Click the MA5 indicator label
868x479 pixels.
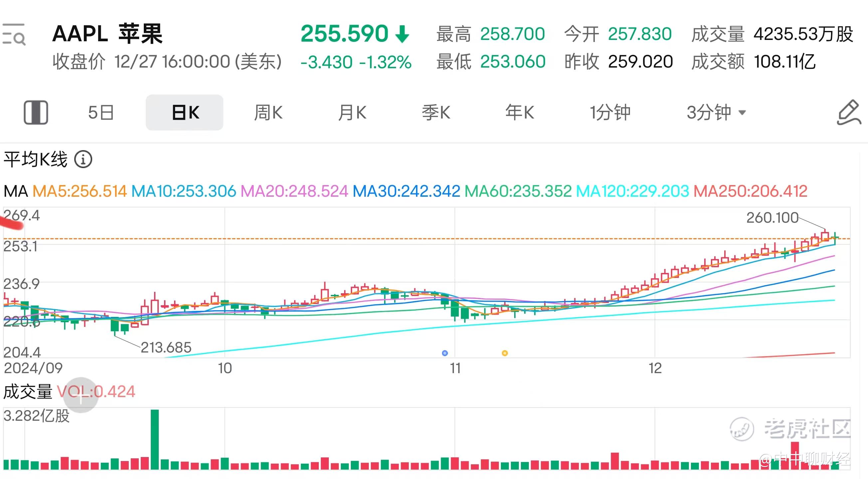(80, 191)
